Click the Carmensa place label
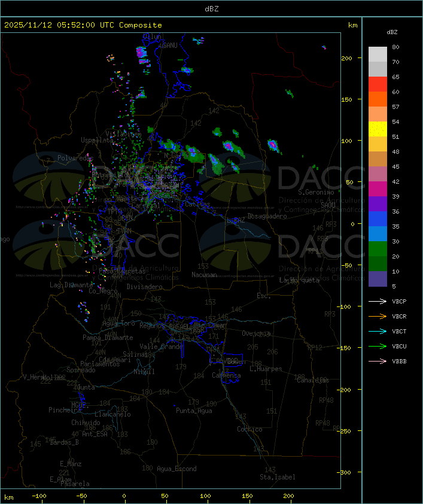 pyautogui.click(x=226, y=375)
